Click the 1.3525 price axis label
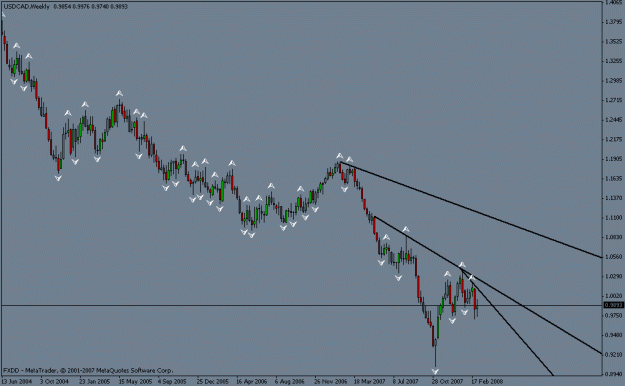The image size is (625, 386). [613, 41]
